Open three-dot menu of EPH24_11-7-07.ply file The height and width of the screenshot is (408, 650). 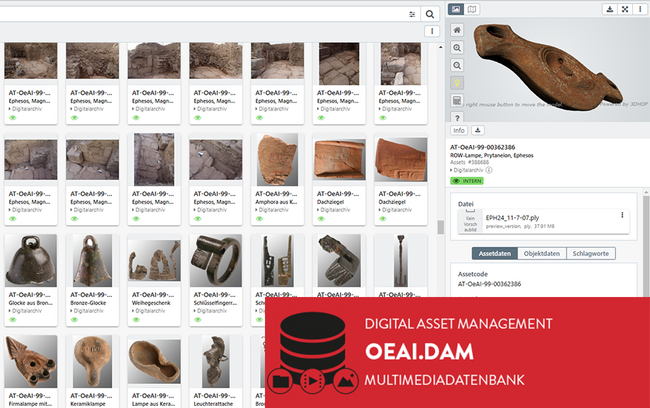click(622, 215)
